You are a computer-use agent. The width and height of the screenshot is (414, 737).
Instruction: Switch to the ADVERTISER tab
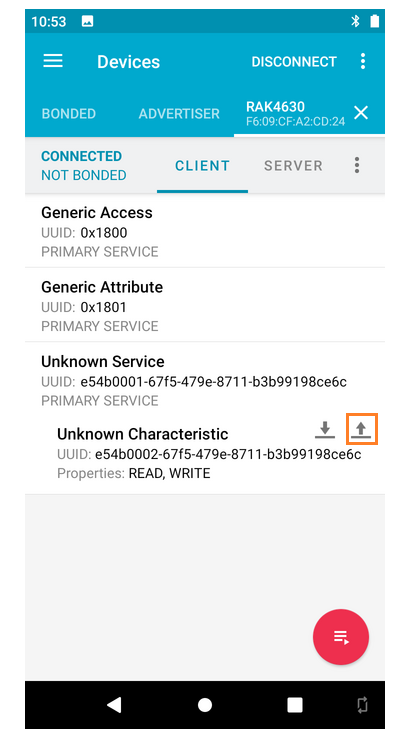(179, 114)
